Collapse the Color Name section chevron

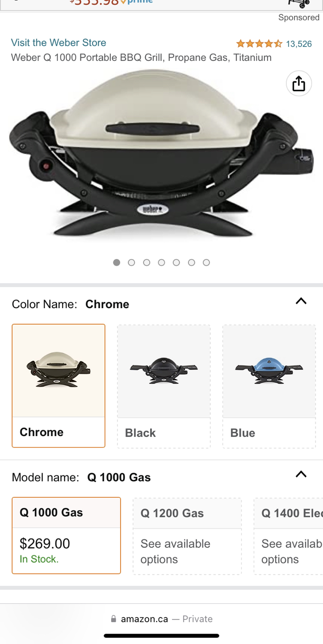pos(301,301)
